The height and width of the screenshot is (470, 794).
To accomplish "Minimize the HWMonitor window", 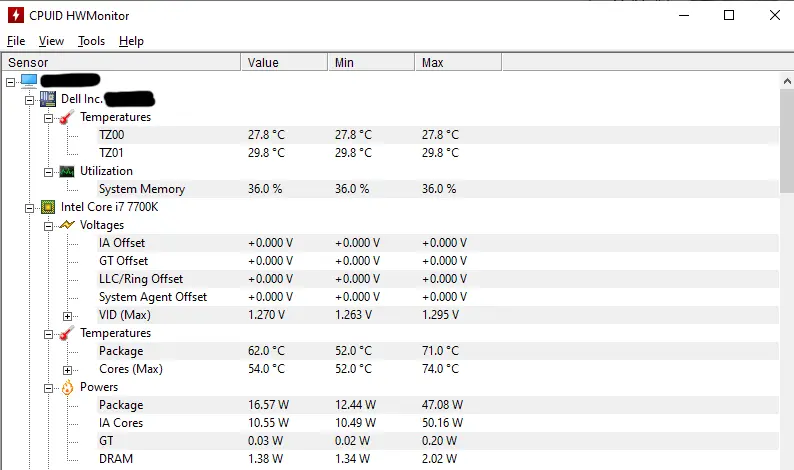I will (x=684, y=15).
